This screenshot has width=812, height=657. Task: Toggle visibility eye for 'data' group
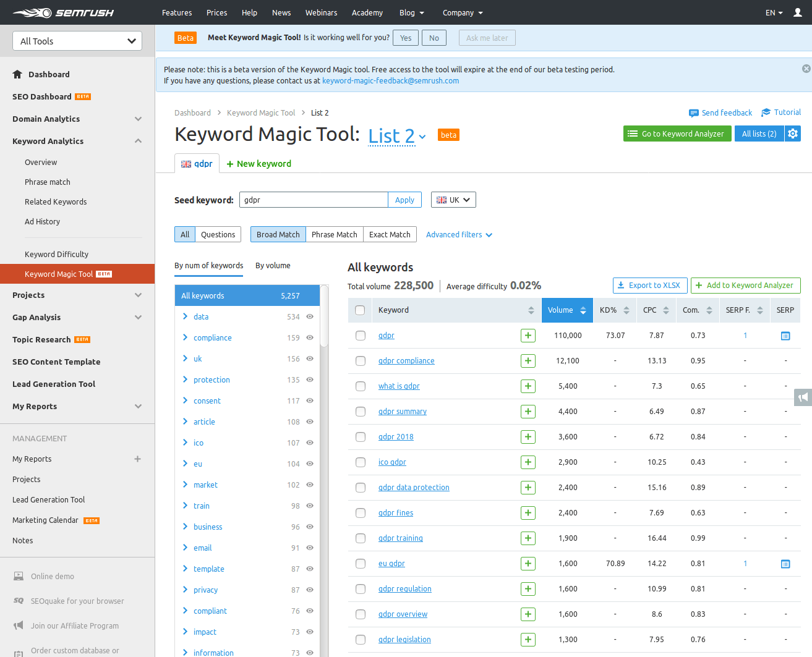click(310, 316)
